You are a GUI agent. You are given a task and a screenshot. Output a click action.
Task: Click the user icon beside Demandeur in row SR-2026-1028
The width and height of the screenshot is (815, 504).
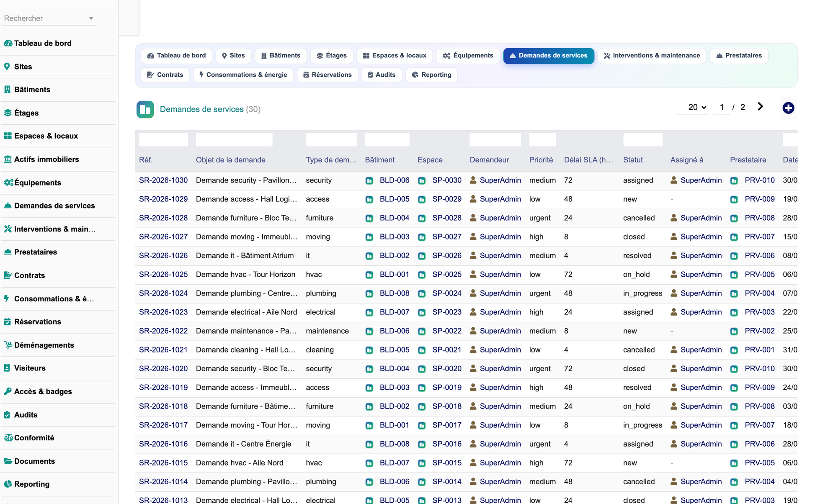[473, 218]
